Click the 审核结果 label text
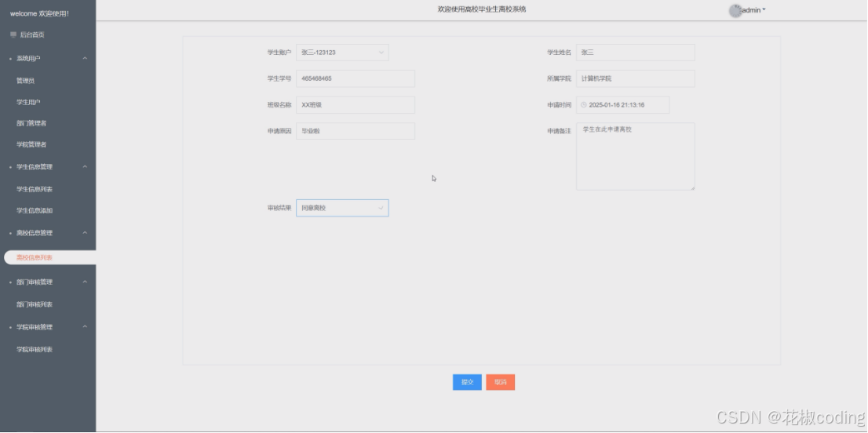The image size is (868, 433). (279, 208)
